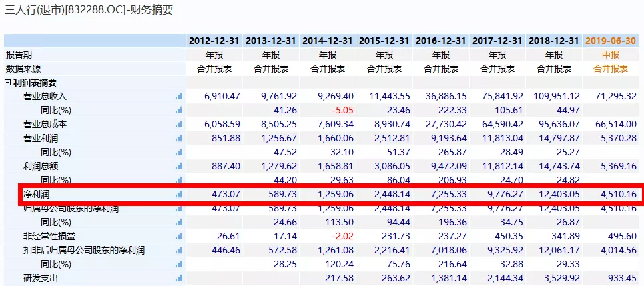Open chart icon for 非经常性损益 row

179,236
